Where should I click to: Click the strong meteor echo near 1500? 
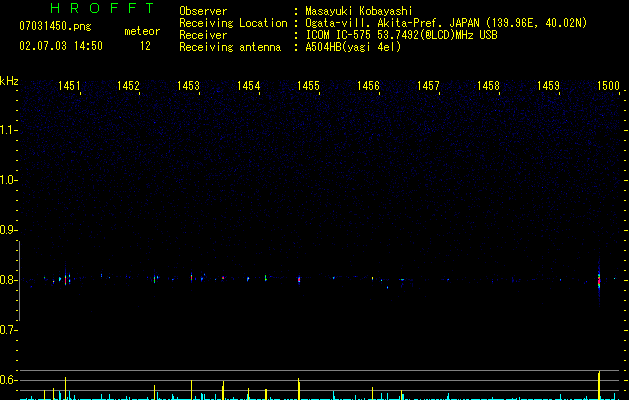point(599,281)
